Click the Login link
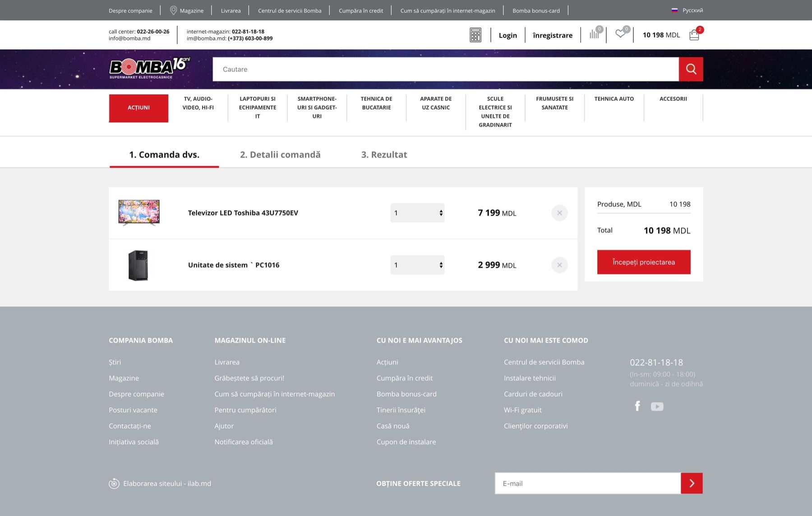Screen dimensions: 812x516 508,35
